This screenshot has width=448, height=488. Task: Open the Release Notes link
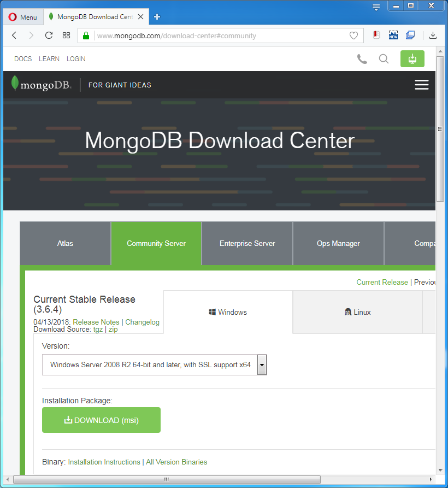(96, 322)
